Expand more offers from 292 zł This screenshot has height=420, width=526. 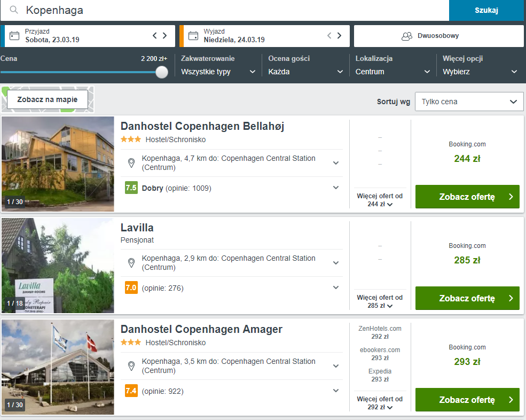pos(380,403)
